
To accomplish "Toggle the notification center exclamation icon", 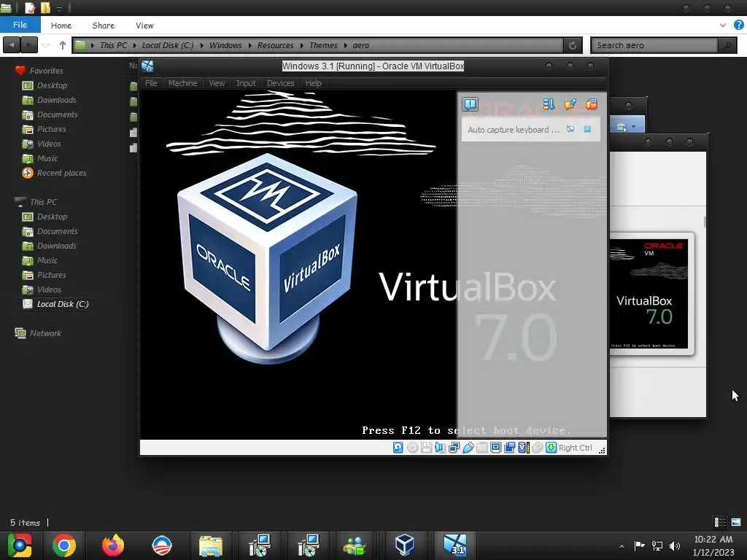I will click(471, 104).
